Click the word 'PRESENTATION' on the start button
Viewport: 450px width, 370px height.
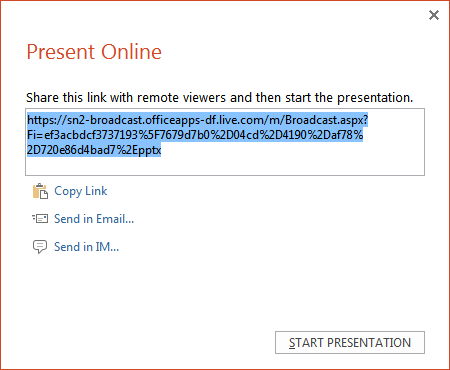coord(369,343)
